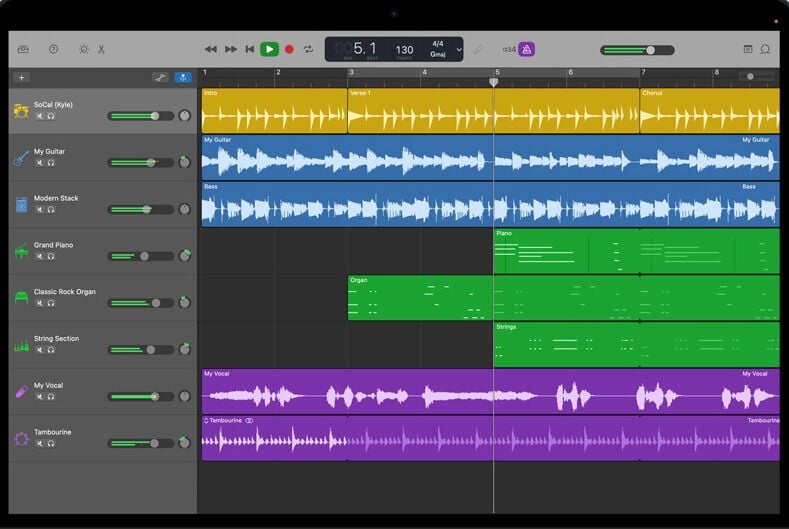This screenshot has height=529, width=789.
Task: Click the My Vocal track volume slider
Action: click(x=141, y=397)
